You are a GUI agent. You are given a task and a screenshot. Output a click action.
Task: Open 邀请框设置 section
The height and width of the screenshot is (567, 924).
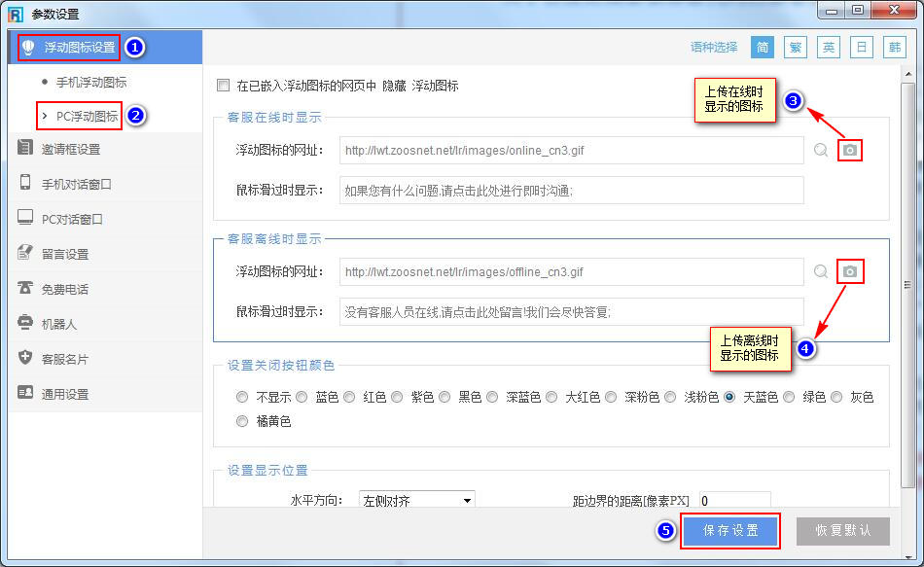pyautogui.click(x=71, y=149)
